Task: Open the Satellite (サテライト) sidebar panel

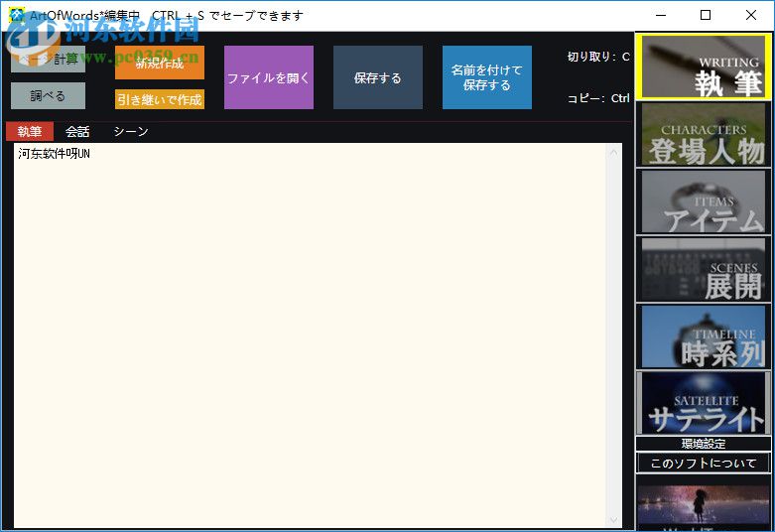Action: point(704,403)
